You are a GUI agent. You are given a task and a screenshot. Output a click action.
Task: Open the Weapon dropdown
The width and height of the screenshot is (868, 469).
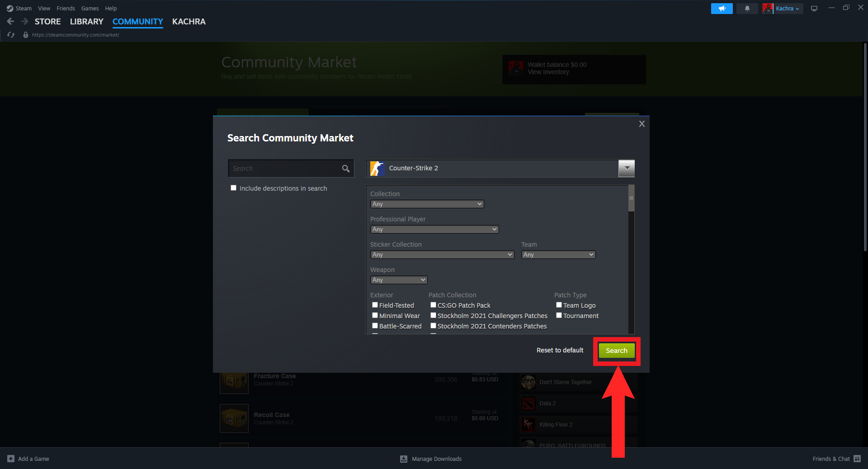(399, 280)
